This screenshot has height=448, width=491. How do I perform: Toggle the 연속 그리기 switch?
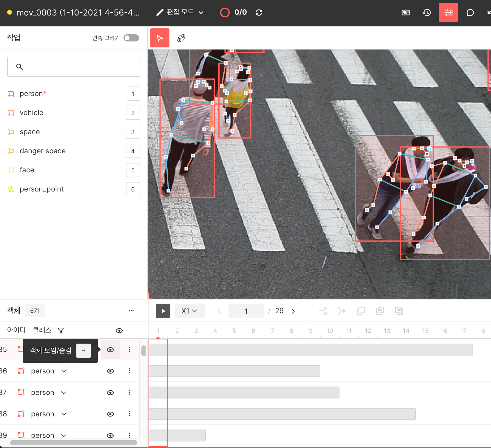131,38
